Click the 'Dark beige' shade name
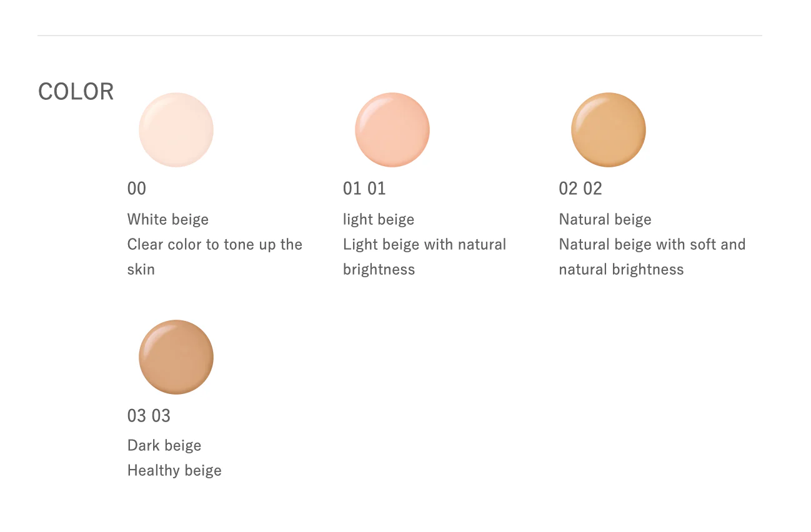Viewport: 811px width, 532px height. point(164,446)
